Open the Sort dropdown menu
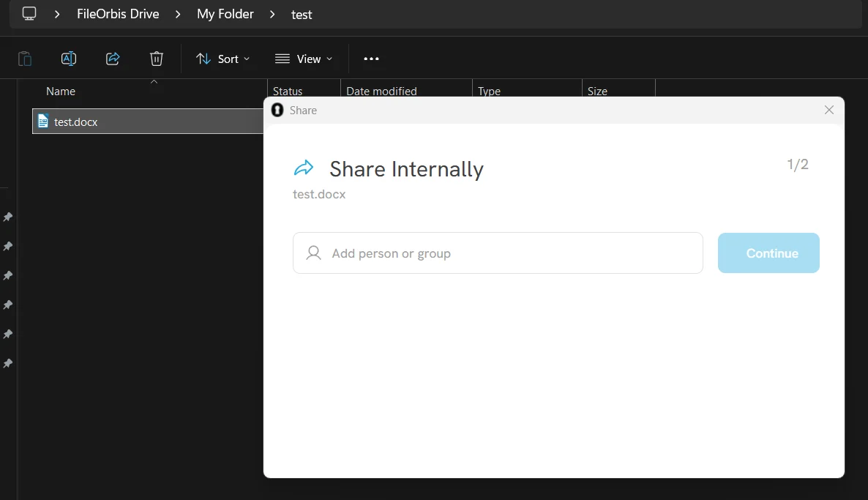Screen dimensions: 868x500 [223, 59]
